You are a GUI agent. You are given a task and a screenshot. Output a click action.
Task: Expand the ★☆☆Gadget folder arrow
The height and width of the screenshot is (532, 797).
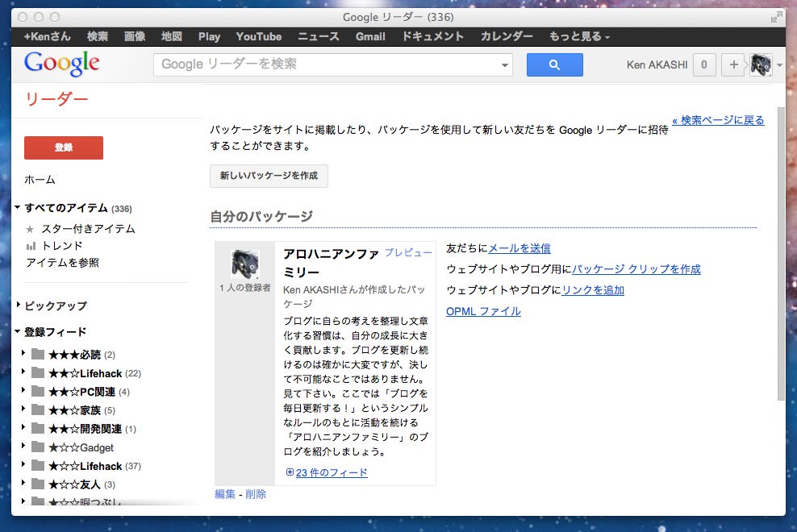click(x=23, y=446)
